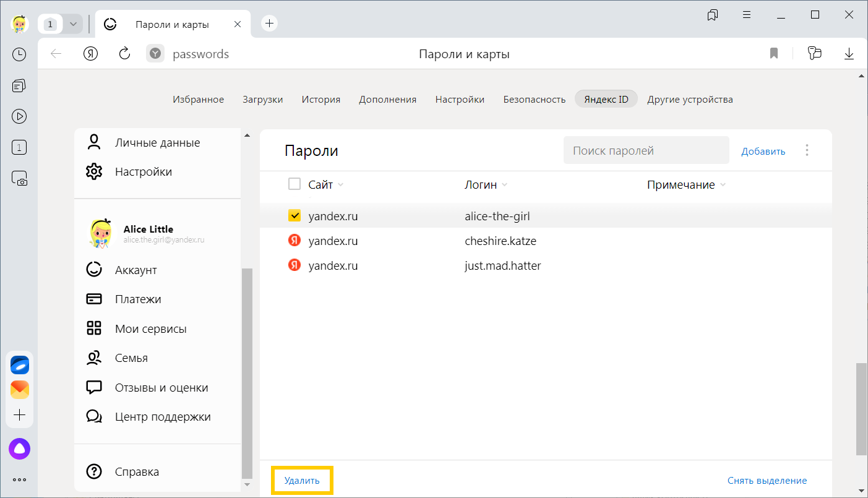Viewport: 868px width, 498px height.
Task: Open the Дополнения tab
Action: point(388,99)
